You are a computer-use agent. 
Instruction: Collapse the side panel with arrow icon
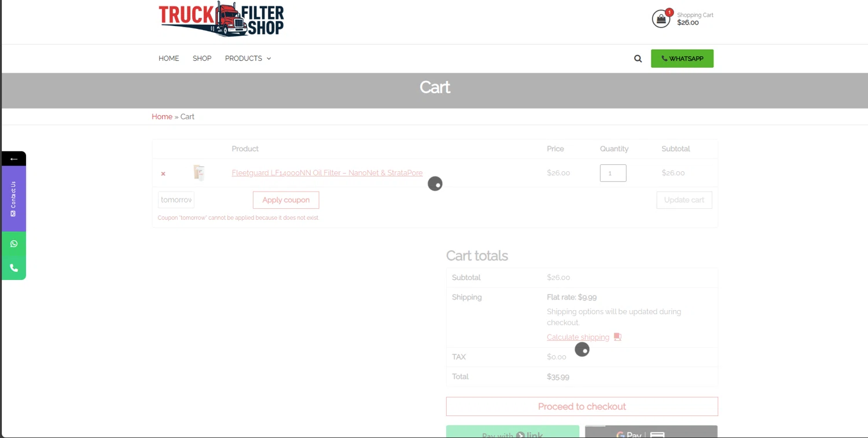point(14,159)
